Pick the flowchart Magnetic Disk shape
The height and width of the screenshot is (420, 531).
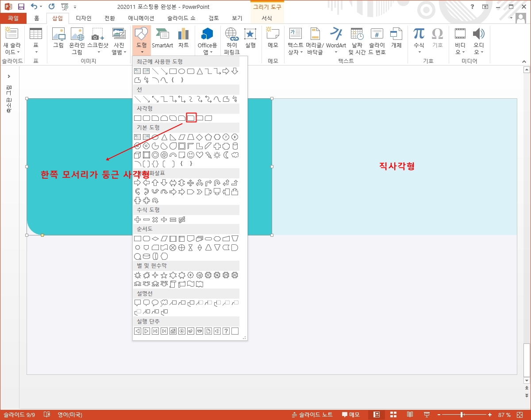146,256
